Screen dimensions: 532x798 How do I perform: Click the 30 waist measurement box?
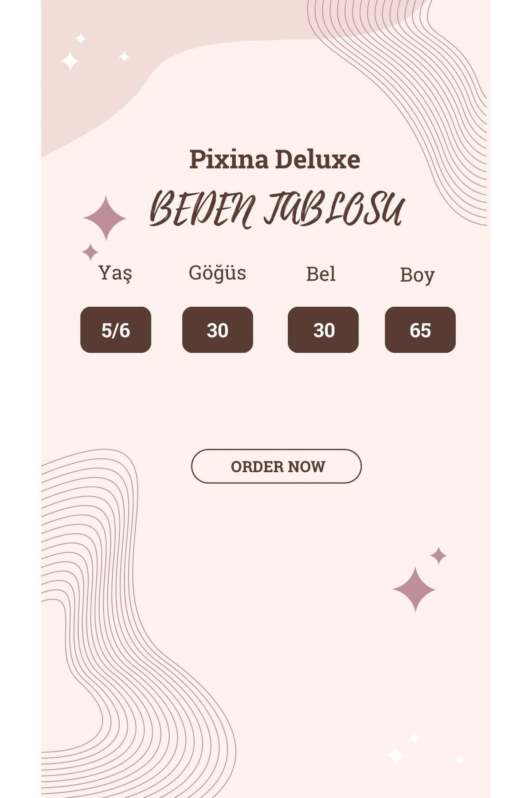[x=323, y=330]
